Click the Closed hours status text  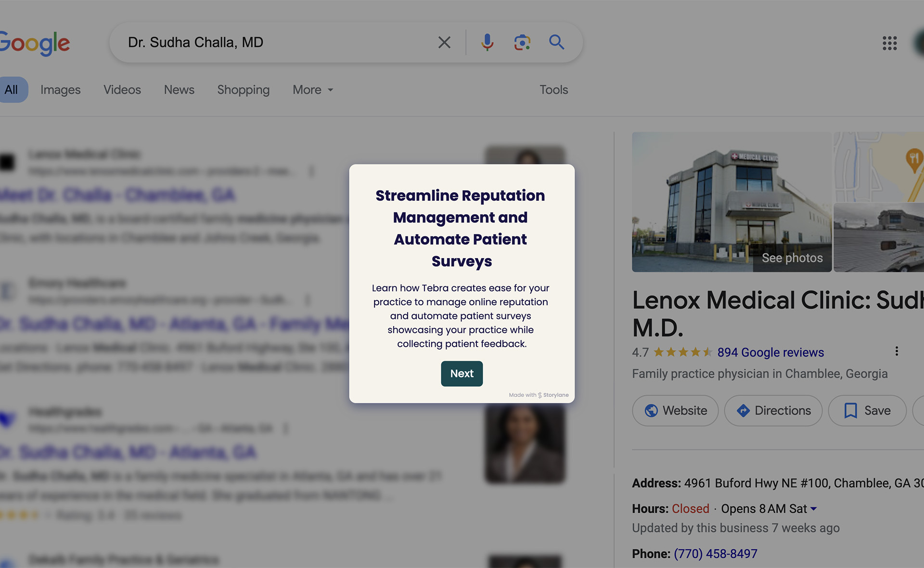(691, 509)
